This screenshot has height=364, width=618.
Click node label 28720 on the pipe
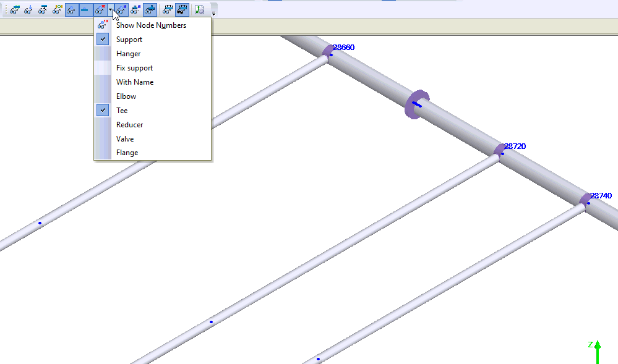pos(515,146)
